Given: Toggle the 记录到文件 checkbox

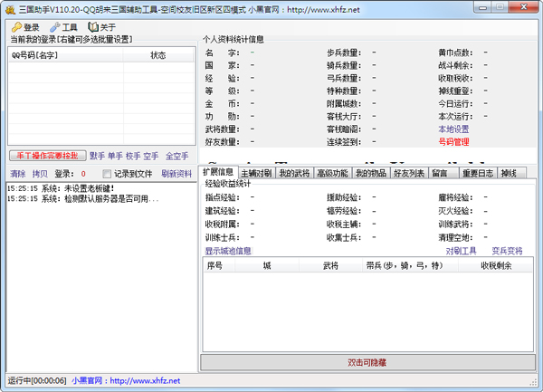Looking at the screenshot, I should pyautogui.click(x=108, y=174).
